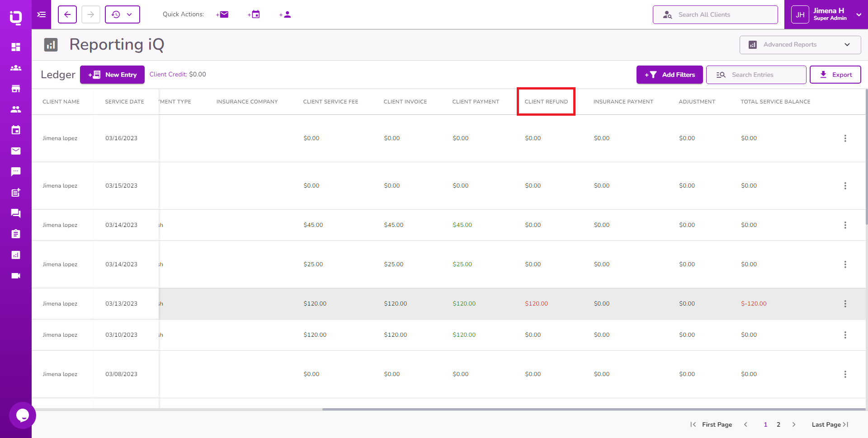Open the Messages envelope icon in the sidebar
This screenshot has height=438, width=868.
click(16, 151)
